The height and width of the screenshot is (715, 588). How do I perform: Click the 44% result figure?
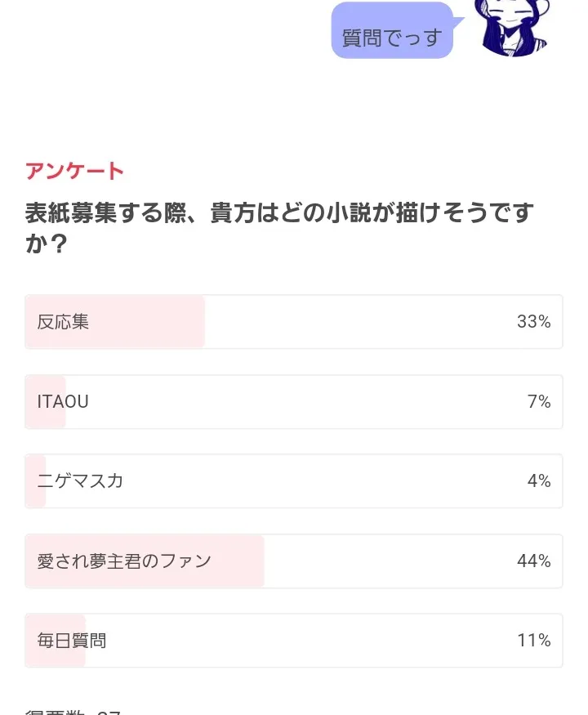pos(533,561)
